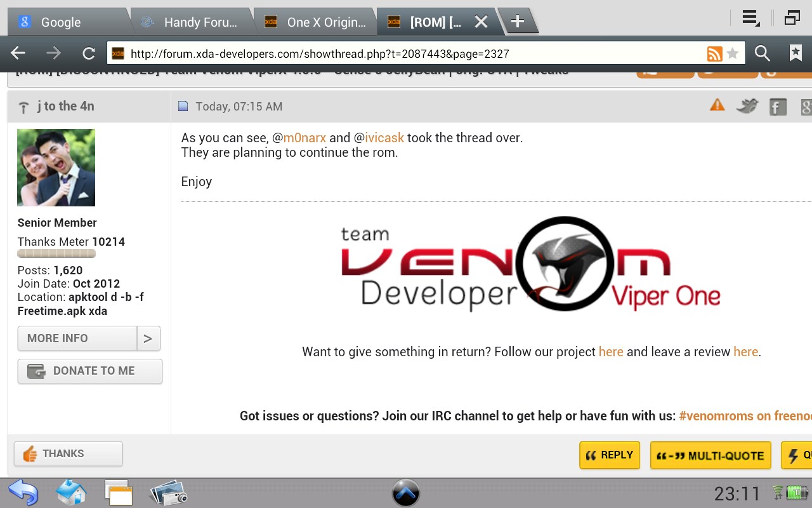This screenshot has width=812, height=508.
Task: Tap the screenshot camera icon
Action: pyautogui.click(x=169, y=493)
